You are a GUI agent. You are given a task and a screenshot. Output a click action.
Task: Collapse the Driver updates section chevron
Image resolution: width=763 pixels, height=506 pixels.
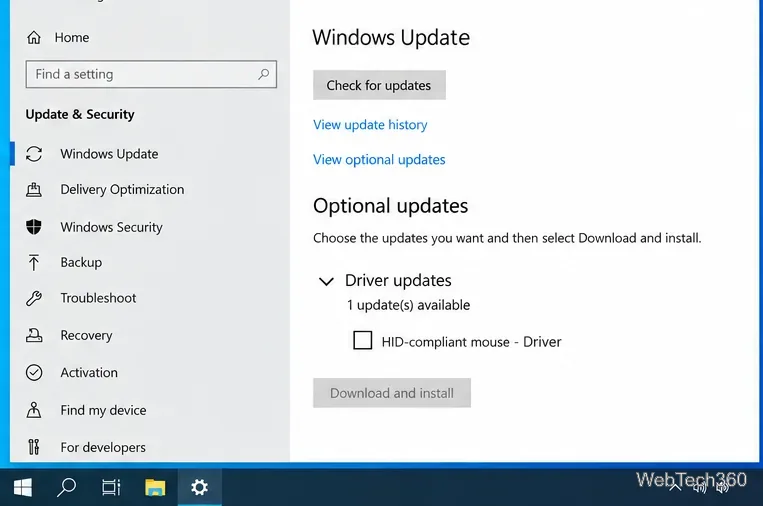326,281
